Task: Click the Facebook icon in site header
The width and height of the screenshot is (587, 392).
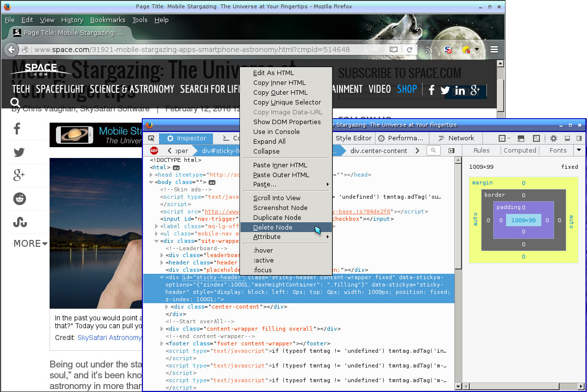Action: pyautogui.click(x=431, y=90)
